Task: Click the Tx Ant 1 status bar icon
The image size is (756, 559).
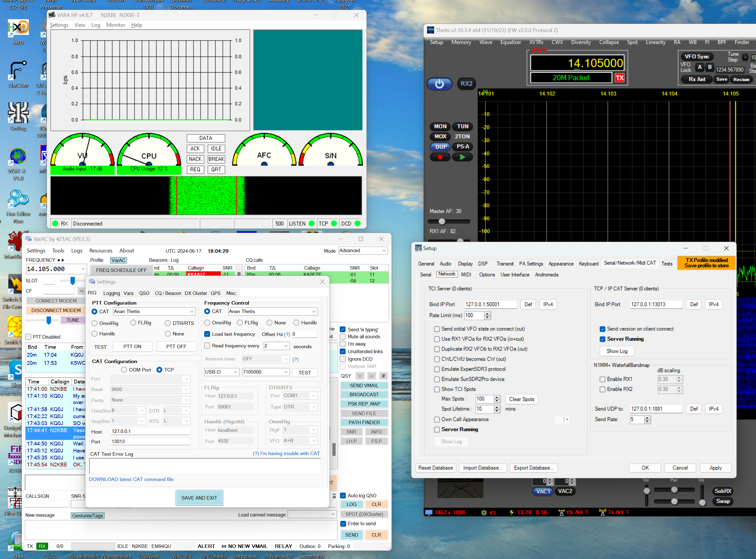Action: 602,512
